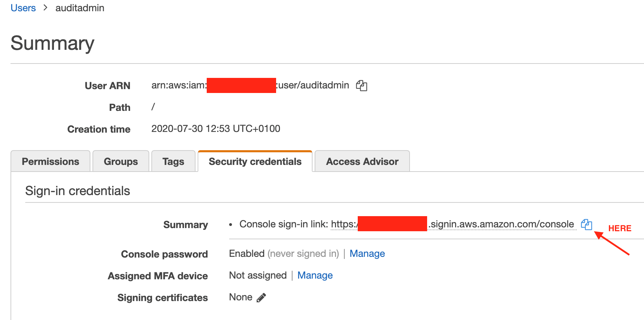View the Tags tab
This screenshot has height=320, width=644.
coord(173,161)
